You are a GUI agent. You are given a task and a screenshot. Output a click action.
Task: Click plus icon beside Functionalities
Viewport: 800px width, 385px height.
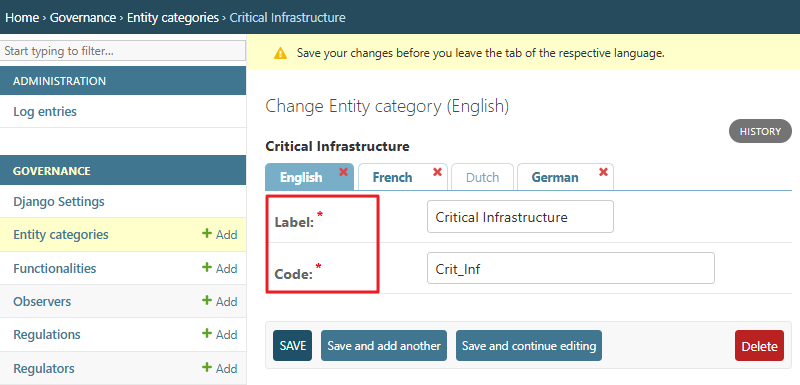click(207, 267)
